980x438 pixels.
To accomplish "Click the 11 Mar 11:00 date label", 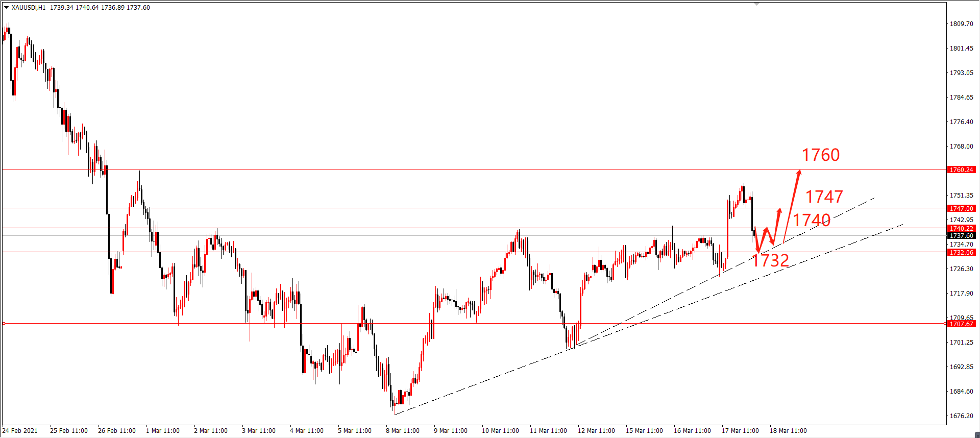I will [x=549, y=431].
